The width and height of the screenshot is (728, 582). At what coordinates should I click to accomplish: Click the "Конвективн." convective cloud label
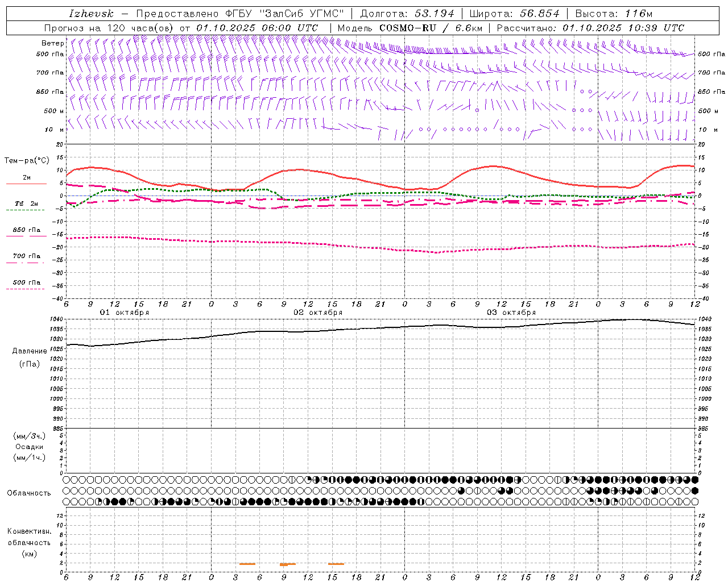(29, 531)
